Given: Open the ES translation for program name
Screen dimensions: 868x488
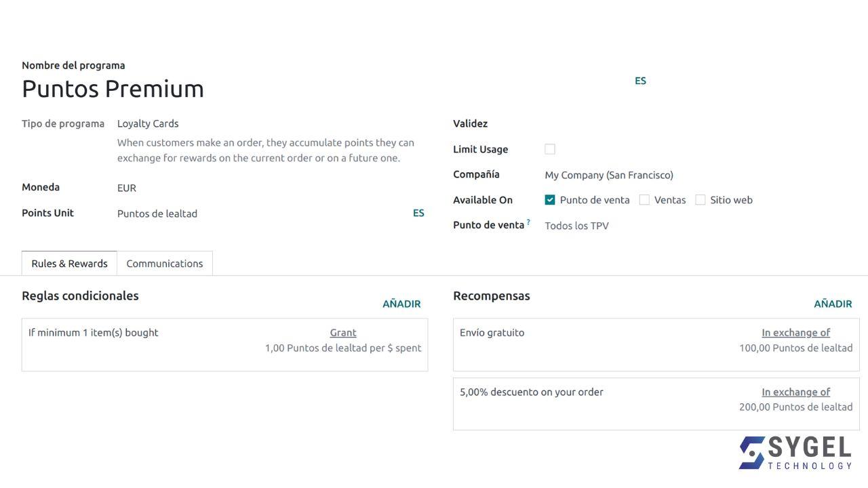Looking at the screenshot, I should point(640,81).
